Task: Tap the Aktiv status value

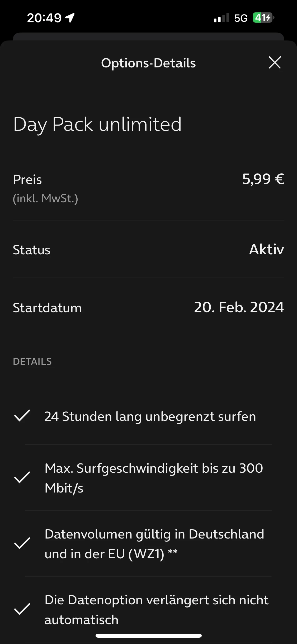Action: [267, 249]
